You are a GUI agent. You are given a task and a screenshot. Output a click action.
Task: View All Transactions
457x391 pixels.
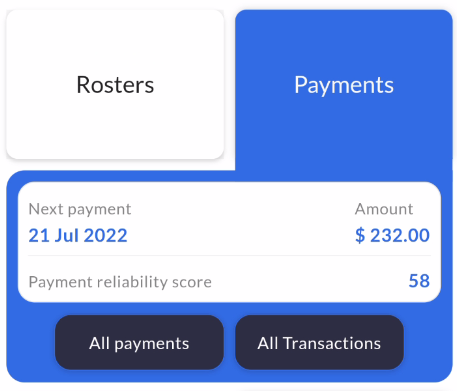(319, 342)
